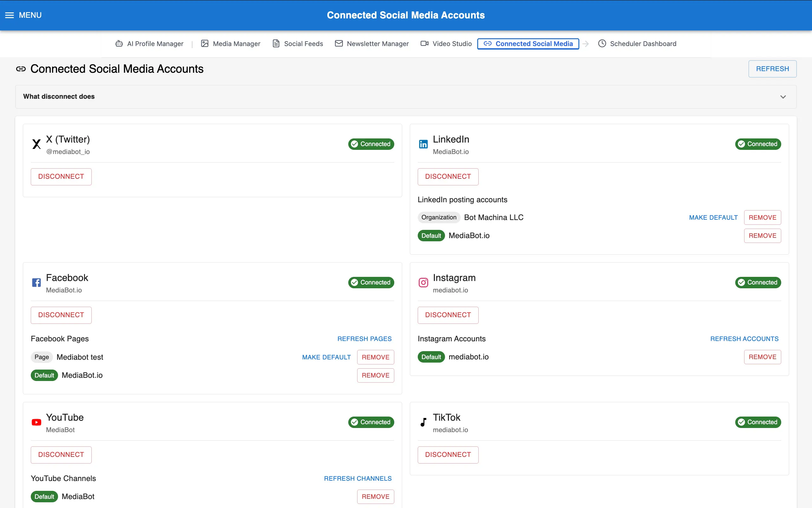
Task: Click the LinkedIn logo icon
Action: [x=423, y=144]
